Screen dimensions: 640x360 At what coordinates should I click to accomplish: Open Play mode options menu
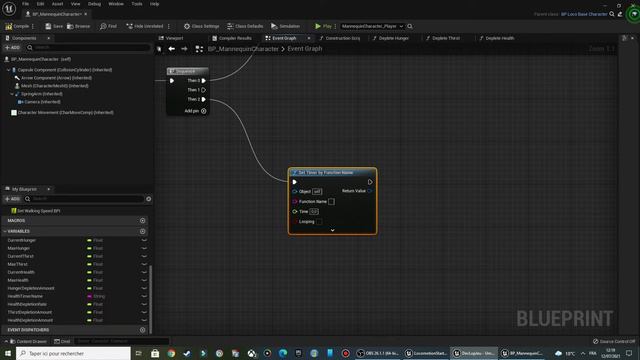335,26
